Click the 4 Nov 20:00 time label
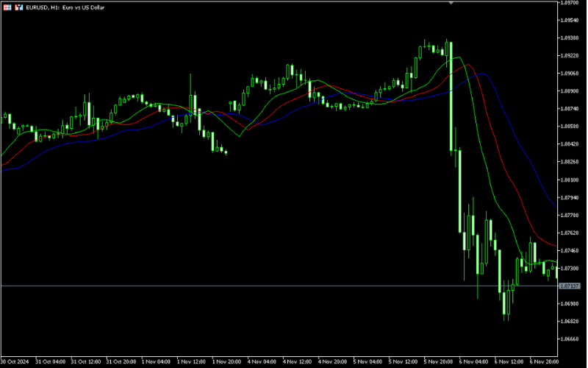Viewport: 588px width, 368px height. coord(333,361)
